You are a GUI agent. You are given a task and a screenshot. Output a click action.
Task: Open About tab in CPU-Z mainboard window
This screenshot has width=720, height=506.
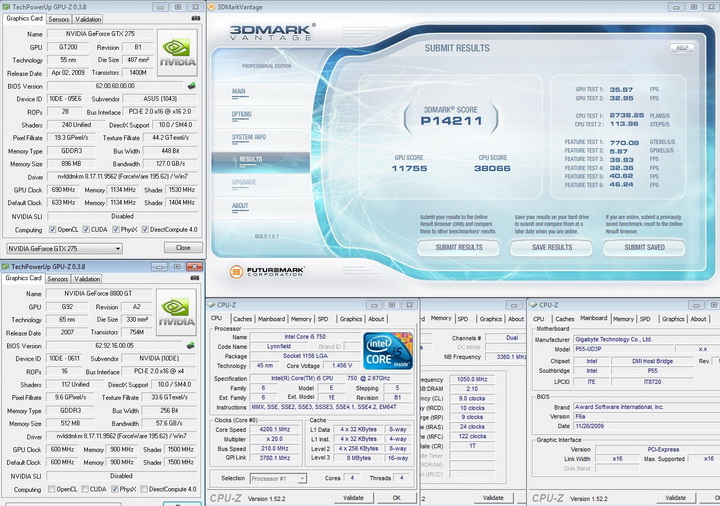pos(698,319)
